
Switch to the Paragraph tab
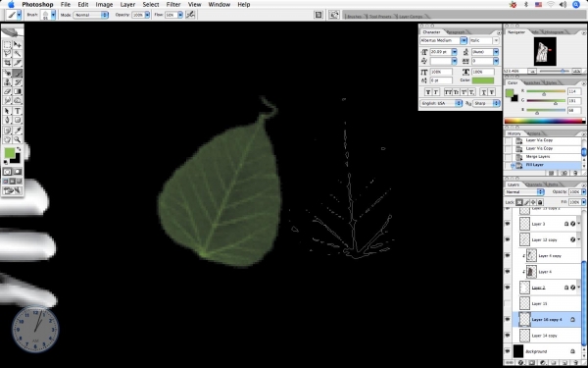[456, 32]
